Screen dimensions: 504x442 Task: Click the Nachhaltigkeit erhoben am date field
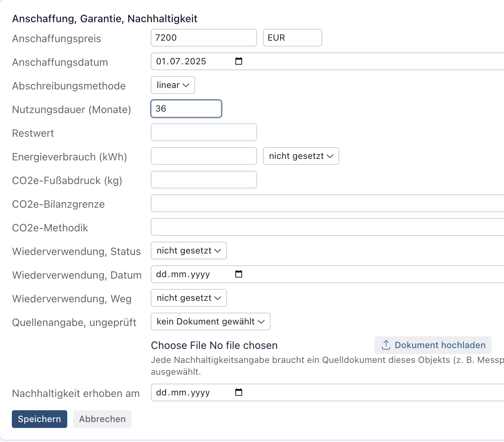327,392
